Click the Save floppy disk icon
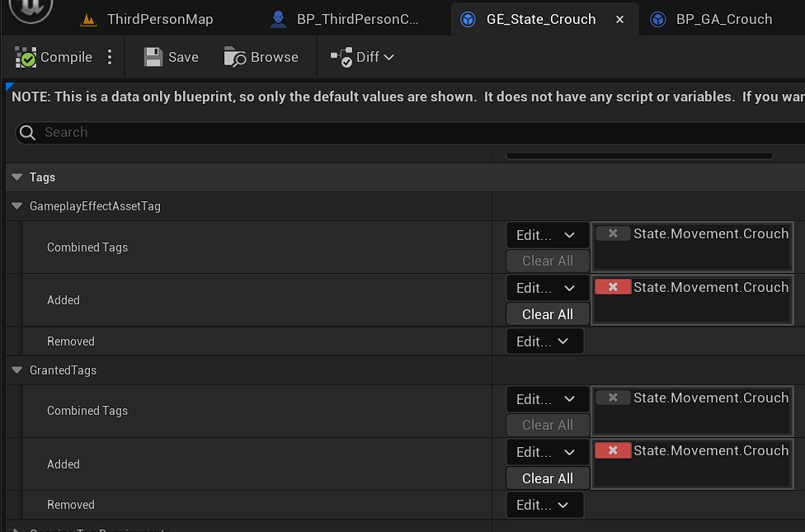The height and width of the screenshot is (532, 805). 153,57
